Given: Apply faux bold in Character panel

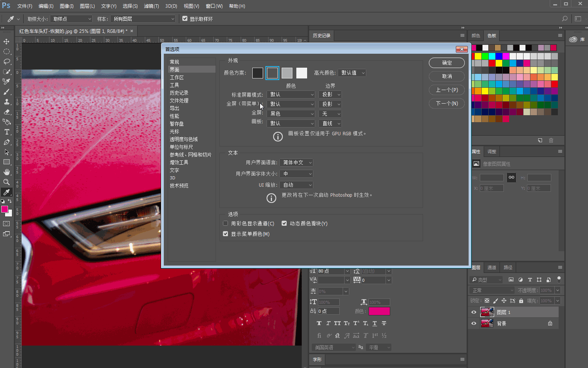Looking at the screenshot, I should tap(319, 323).
